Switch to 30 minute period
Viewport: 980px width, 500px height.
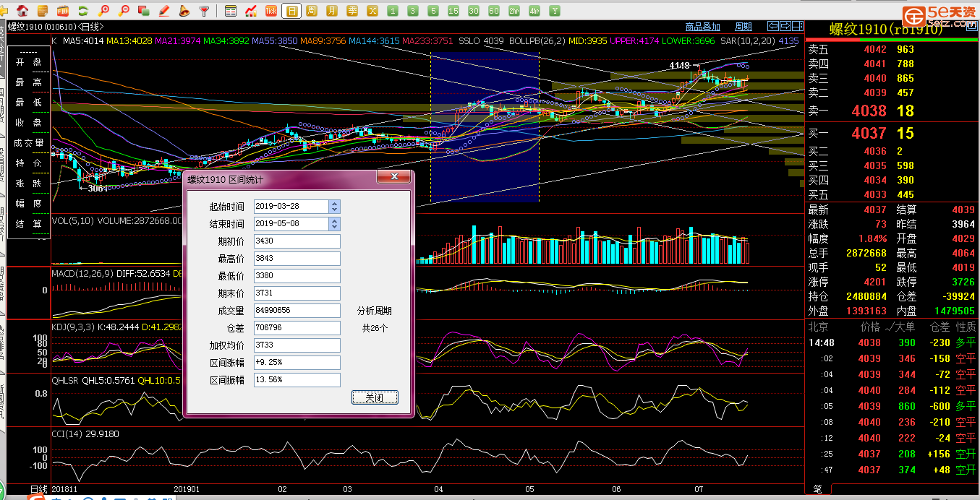474,11
